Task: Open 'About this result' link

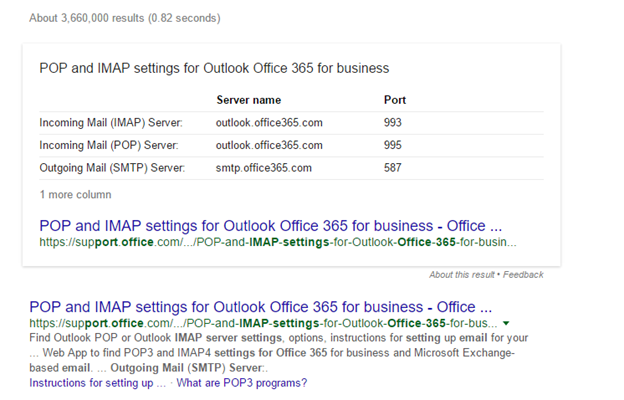Action: coord(462,275)
